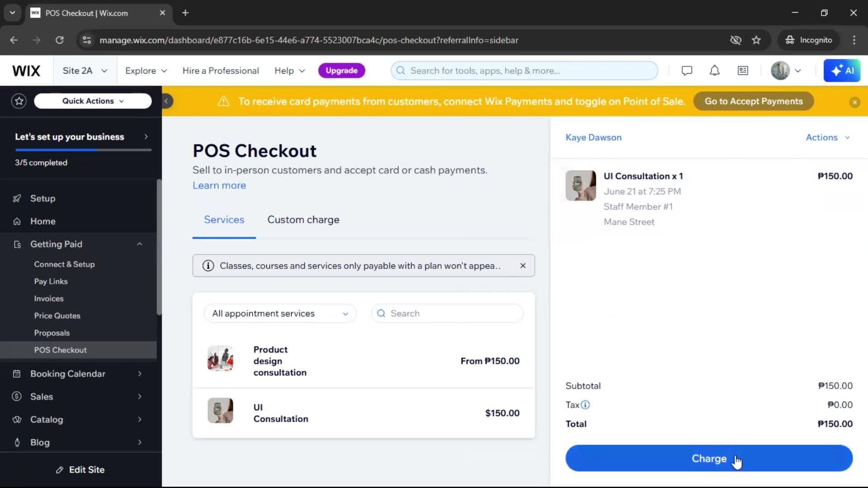Image resolution: width=868 pixels, height=488 pixels.
Task: Open the tab search dropdown
Action: [x=12, y=13]
